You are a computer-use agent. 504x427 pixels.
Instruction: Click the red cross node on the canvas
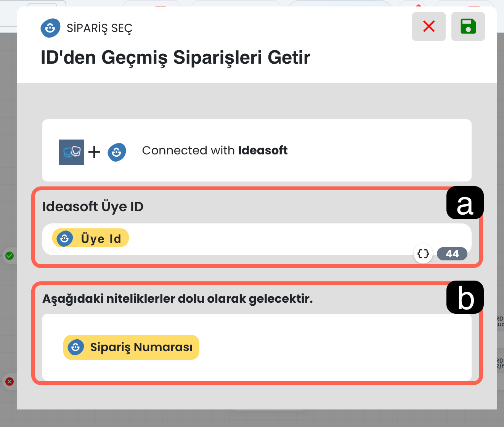pos(10,381)
